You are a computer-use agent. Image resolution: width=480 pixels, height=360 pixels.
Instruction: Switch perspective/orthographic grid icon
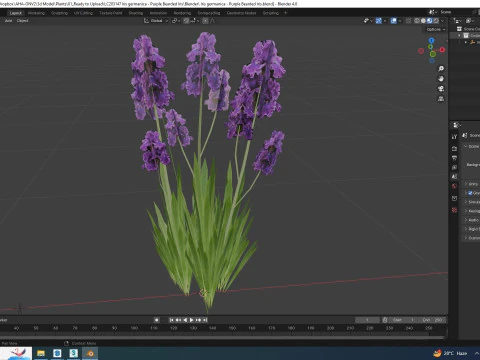[441, 99]
